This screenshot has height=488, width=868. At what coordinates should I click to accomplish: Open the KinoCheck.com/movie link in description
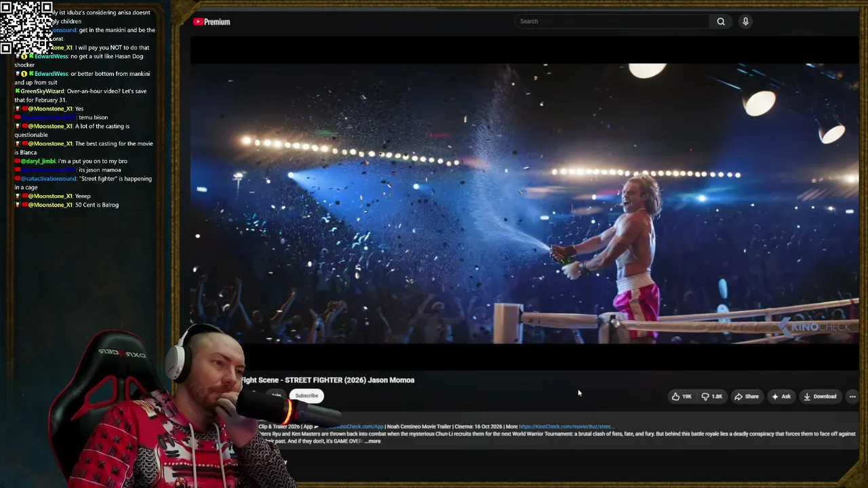coord(566,427)
